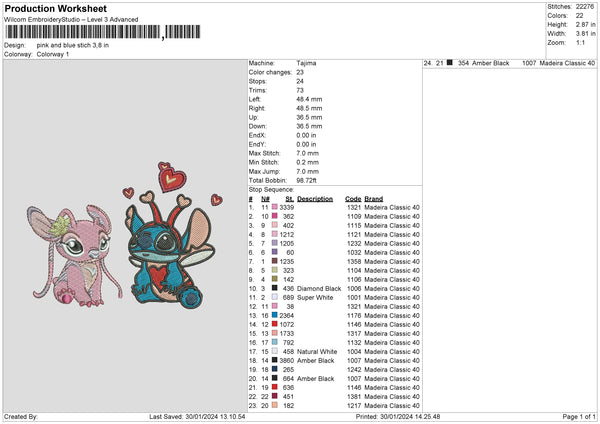The image size is (600, 424).
Task: Click the 'Code' column header
Action: (x=353, y=199)
